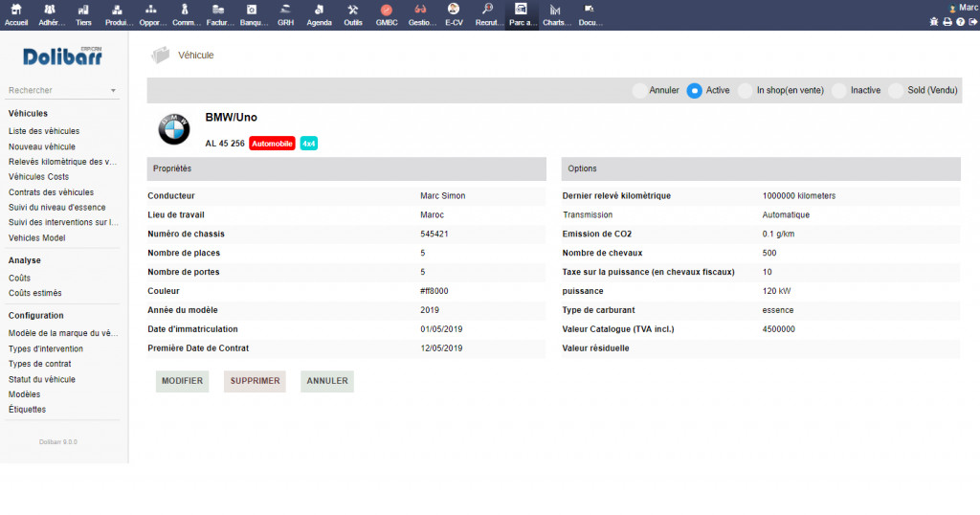Open Liste des véhicules in sidebar
980x515 pixels.
pos(44,131)
